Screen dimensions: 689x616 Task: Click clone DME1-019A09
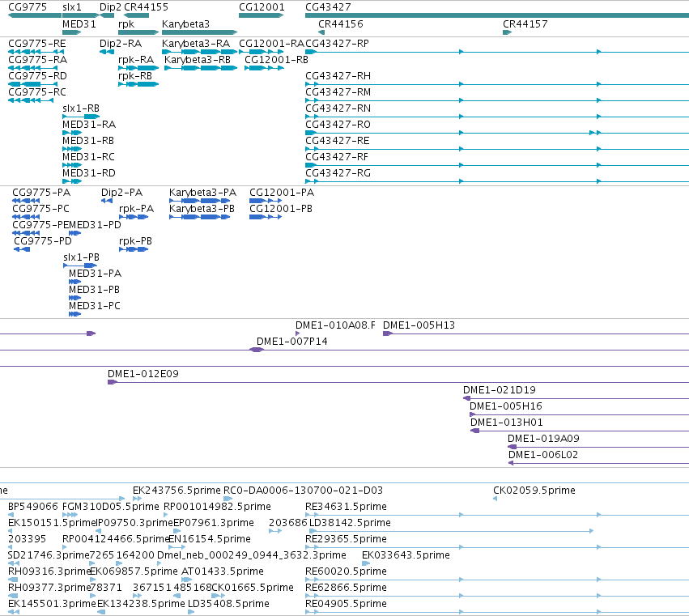(543, 439)
